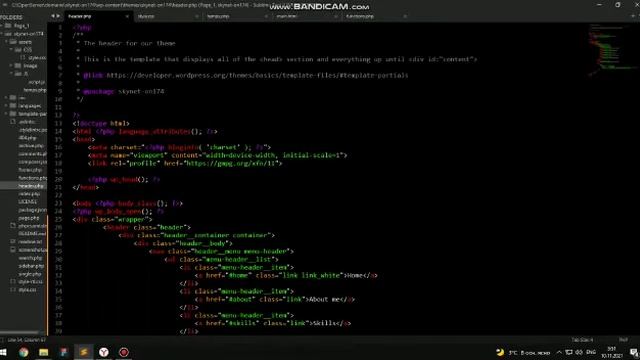The image size is (640, 360).
Task: Open 404.php in the sidebar
Action: (27, 138)
